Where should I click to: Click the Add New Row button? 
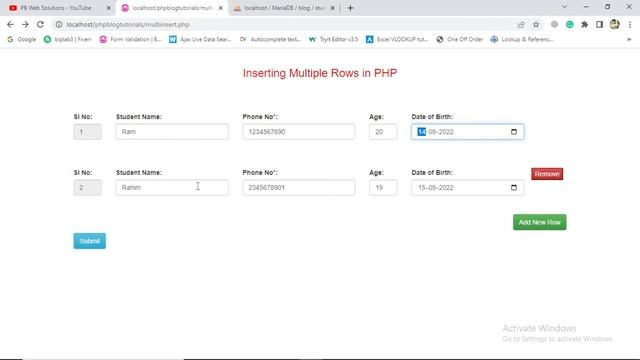point(540,222)
